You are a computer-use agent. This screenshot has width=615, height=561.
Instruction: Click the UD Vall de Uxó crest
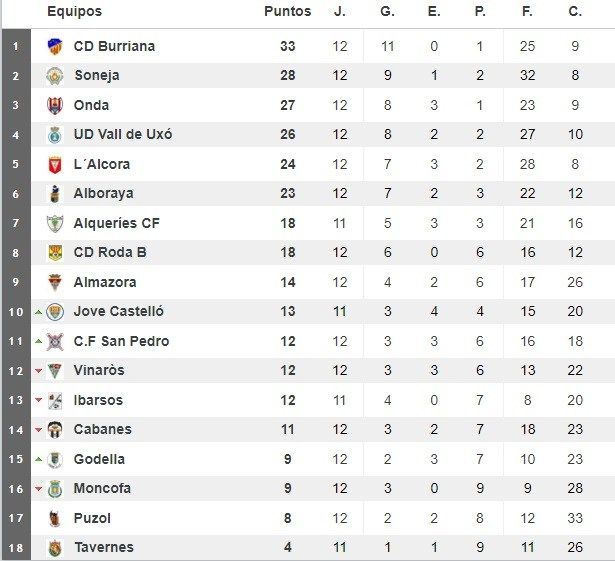[x=55, y=135]
